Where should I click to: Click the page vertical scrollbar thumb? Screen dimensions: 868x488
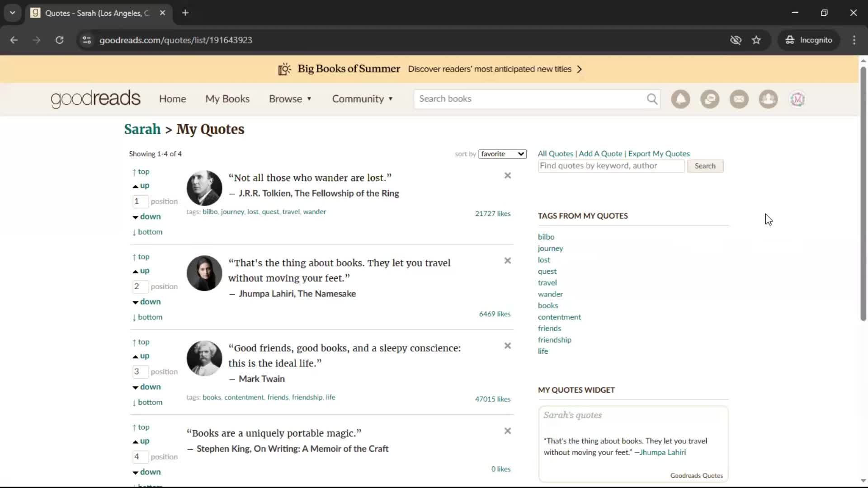863,194
